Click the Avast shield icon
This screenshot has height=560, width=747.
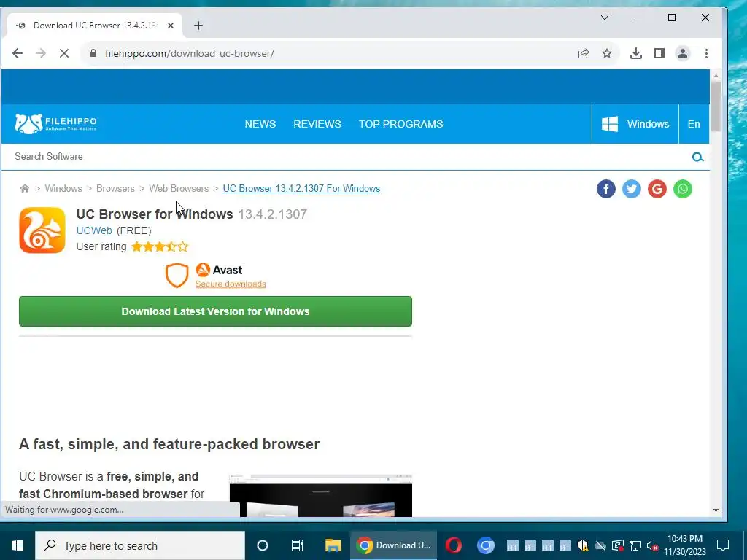[x=177, y=275]
